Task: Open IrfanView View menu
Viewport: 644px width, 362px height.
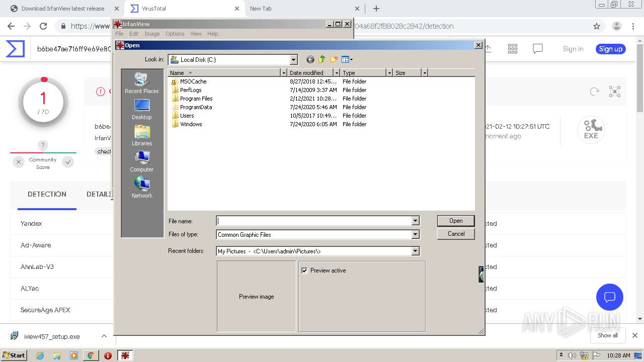Action: pyautogui.click(x=196, y=34)
